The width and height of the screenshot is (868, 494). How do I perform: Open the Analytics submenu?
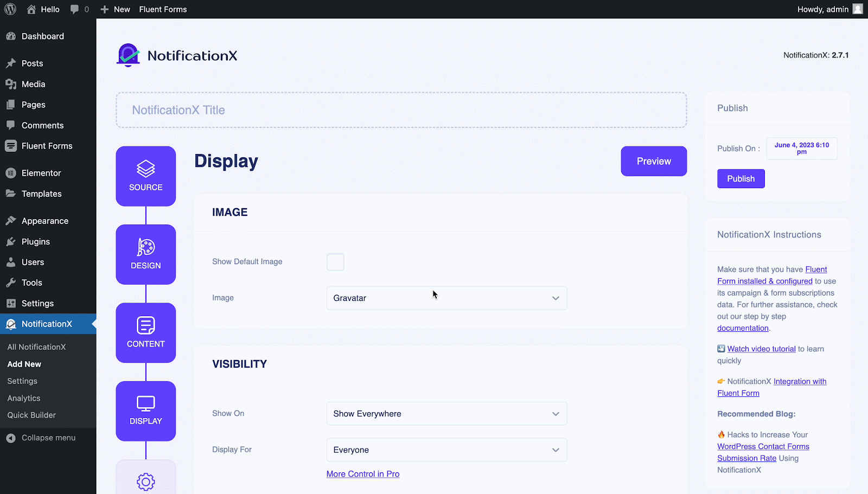(x=24, y=398)
